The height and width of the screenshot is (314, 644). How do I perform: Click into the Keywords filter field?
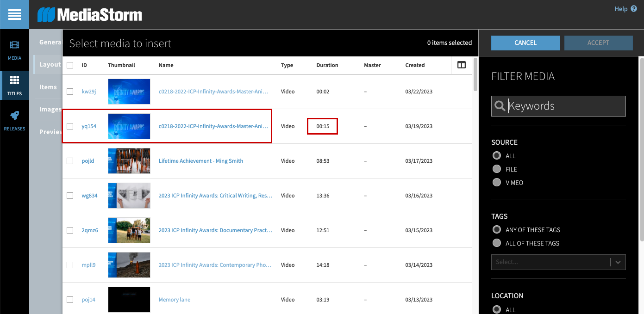point(565,106)
